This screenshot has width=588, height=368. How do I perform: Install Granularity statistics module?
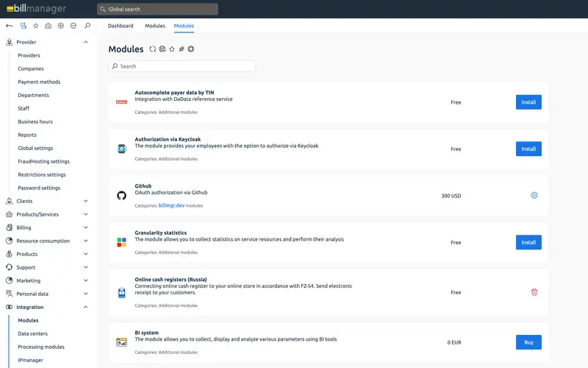click(528, 243)
